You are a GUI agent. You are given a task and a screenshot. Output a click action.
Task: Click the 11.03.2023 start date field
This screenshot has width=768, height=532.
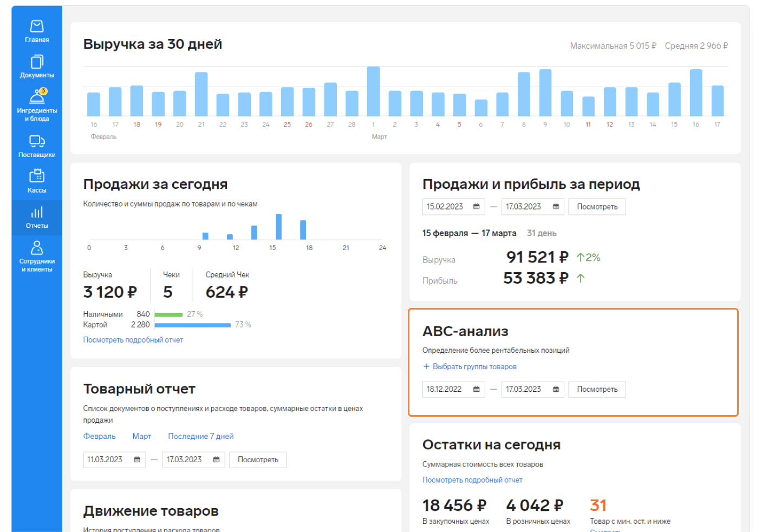point(114,459)
